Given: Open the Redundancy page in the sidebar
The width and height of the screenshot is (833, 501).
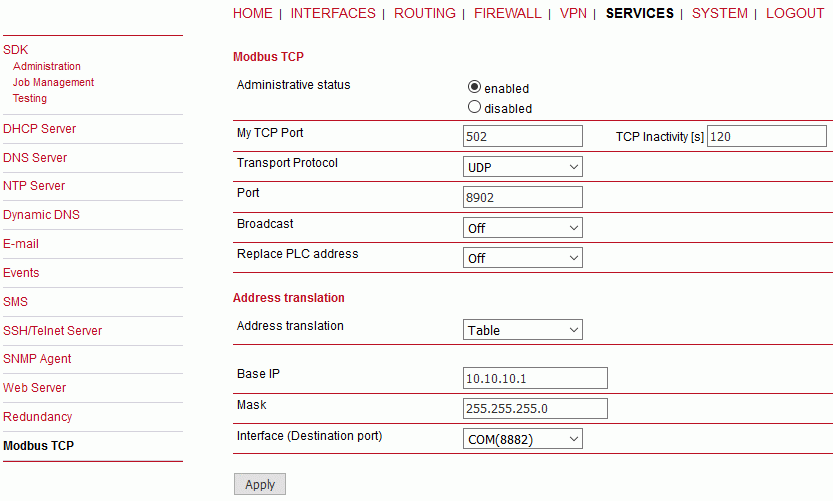Looking at the screenshot, I should [x=37, y=417].
